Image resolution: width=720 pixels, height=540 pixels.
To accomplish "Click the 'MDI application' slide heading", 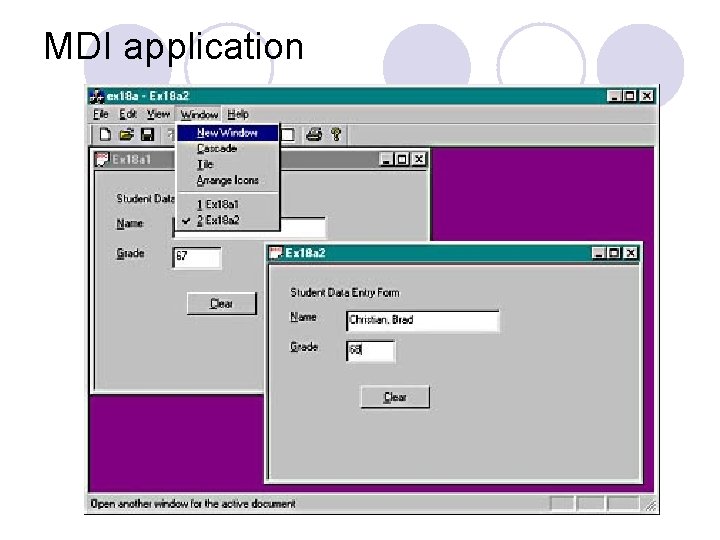I will (x=174, y=46).
